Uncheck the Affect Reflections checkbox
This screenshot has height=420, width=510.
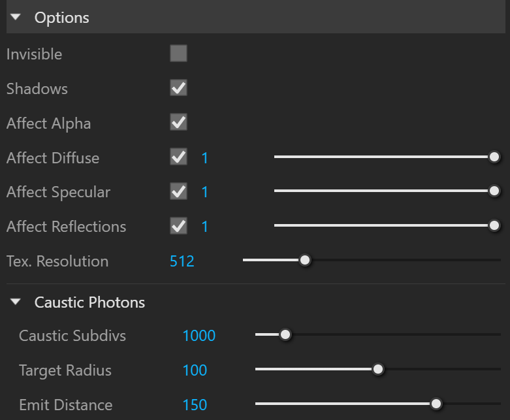pyautogui.click(x=178, y=226)
